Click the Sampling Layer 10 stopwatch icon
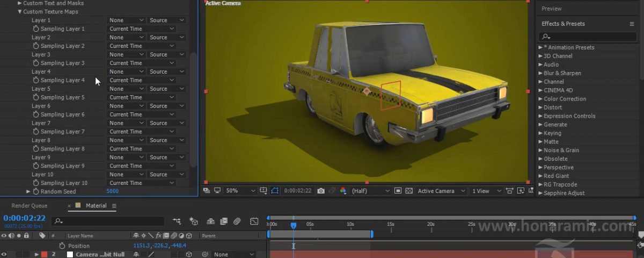This screenshot has height=258, width=644. (x=36, y=183)
